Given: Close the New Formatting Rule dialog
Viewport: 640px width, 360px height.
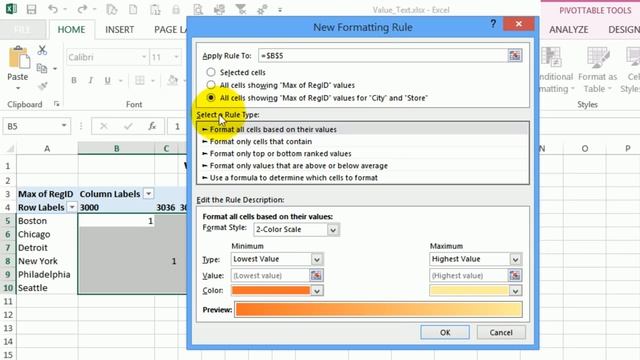Looking at the screenshot, I should click(x=518, y=24).
